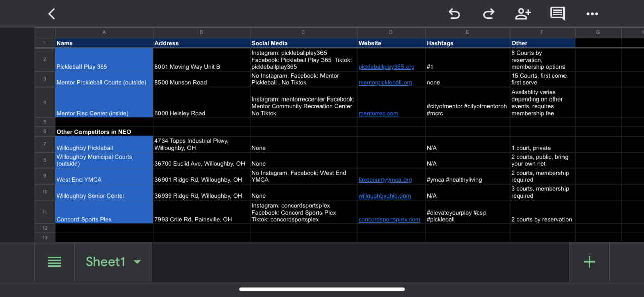Select column C header

pos(303,32)
